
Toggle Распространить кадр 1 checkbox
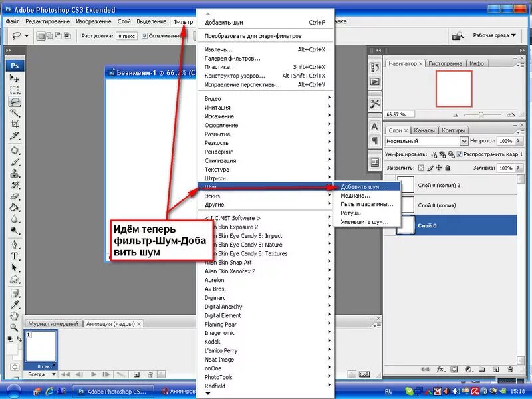[460, 154]
